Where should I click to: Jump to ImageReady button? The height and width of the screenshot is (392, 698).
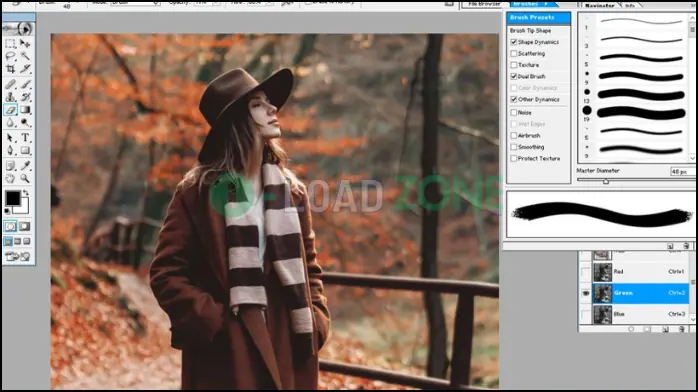pos(17,256)
